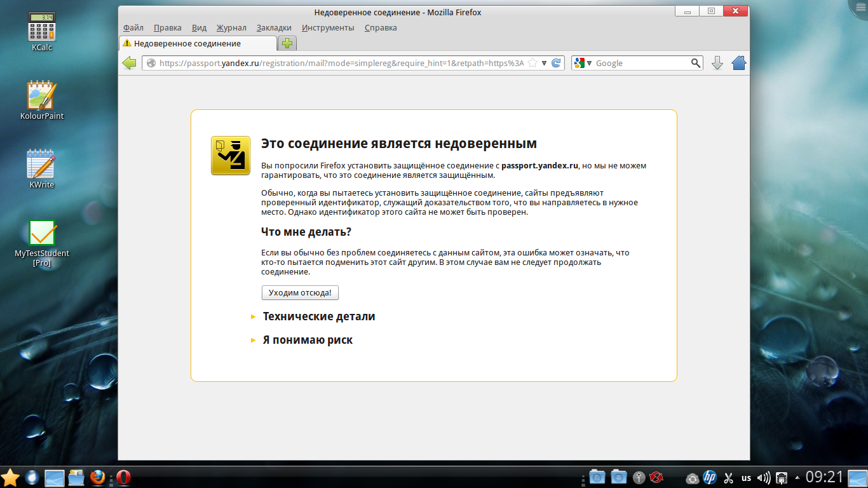Screen dimensions: 868x488
Task: Open the Файл menu
Action: (x=133, y=27)
